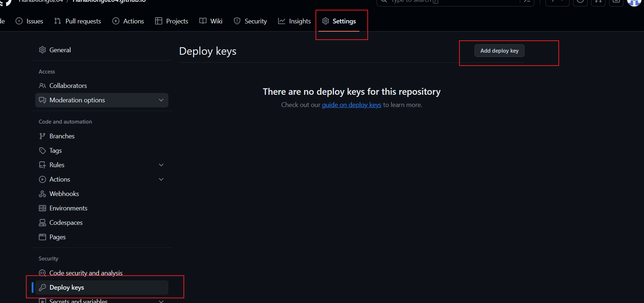This screenshot has height=303, width=644.
Task: Expand the Moderation options chevron
Action: point(161,100)
